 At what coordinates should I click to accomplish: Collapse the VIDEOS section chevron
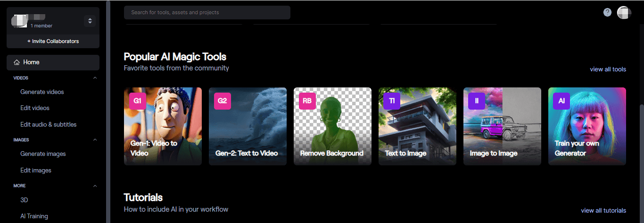(95, 78)
